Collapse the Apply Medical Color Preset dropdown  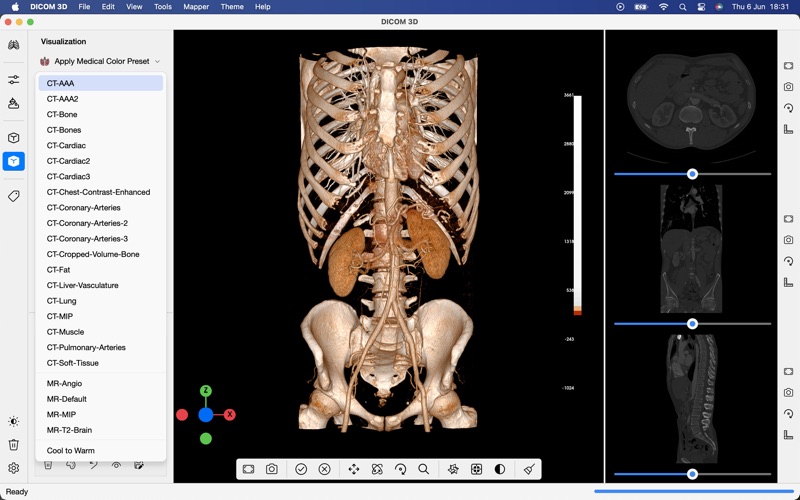tap(101, 61)
